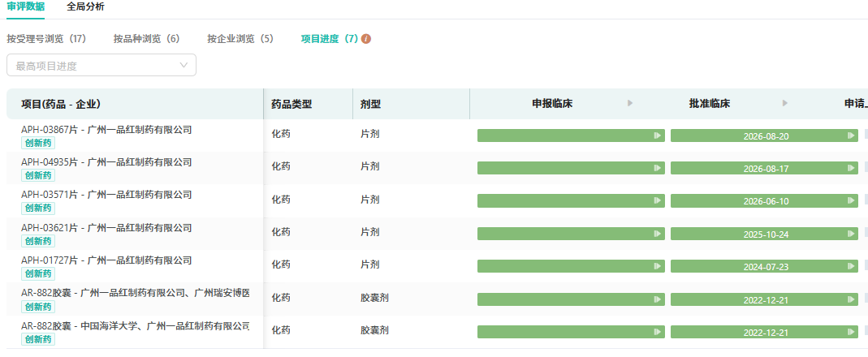Open the 最高项目进度 dropdown
The height and width of the screenshot is (357, 868).
click(101, 65)
